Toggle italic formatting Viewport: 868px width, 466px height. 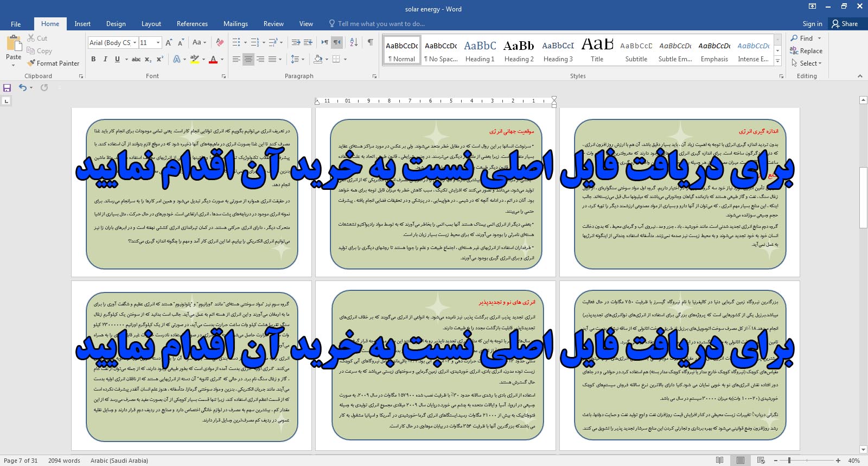pyautogui.click(x=105, y=59)
